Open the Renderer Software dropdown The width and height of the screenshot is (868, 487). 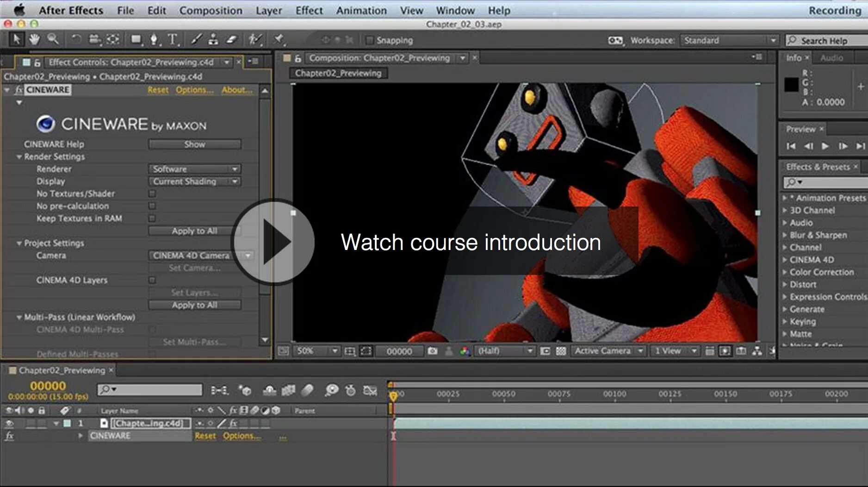point(195,169)
